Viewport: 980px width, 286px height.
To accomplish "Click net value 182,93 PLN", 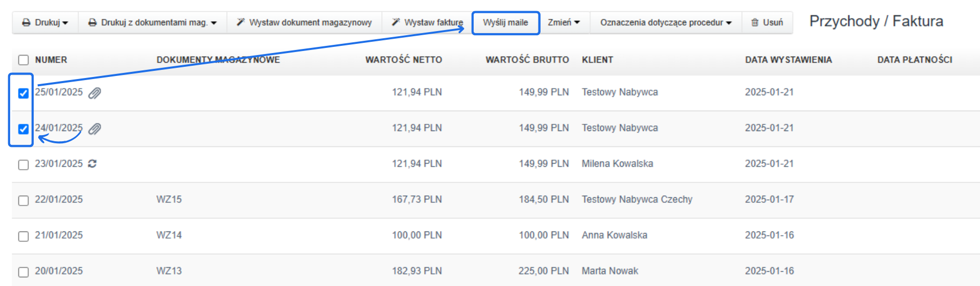I will pyautogui.click(x=417, y=271).
